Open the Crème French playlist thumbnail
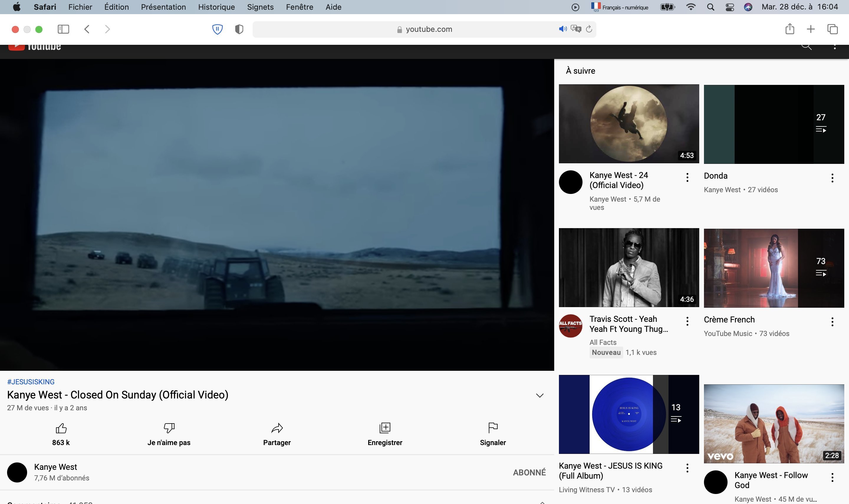Image resolution: width=849 pixels, height=504 pixels. (774, 268)
